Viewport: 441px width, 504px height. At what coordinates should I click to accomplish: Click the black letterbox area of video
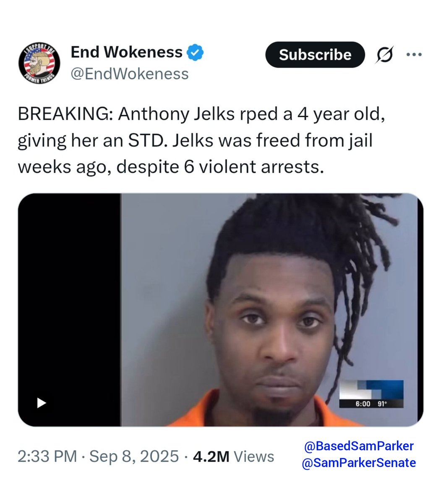click(x=70, y=310)
